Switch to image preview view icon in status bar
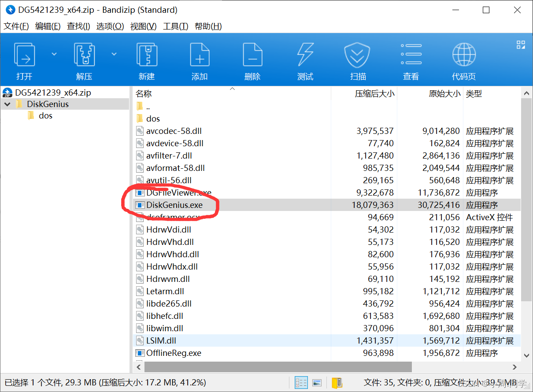 pyautogui.click(x=317, y=382)
